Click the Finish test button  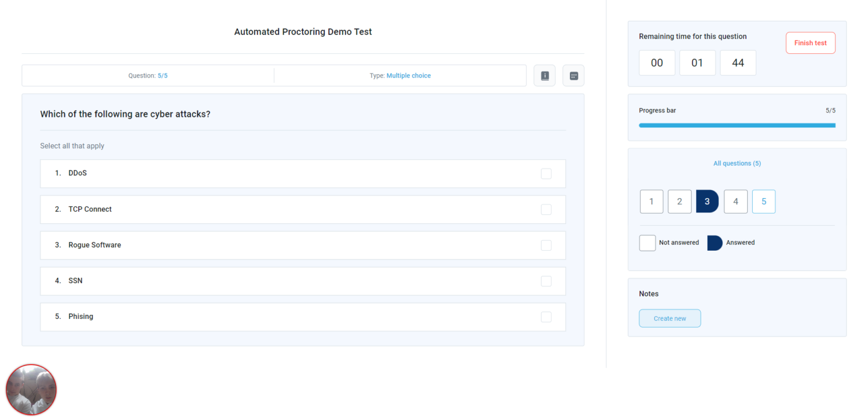[x=810, y=43]
